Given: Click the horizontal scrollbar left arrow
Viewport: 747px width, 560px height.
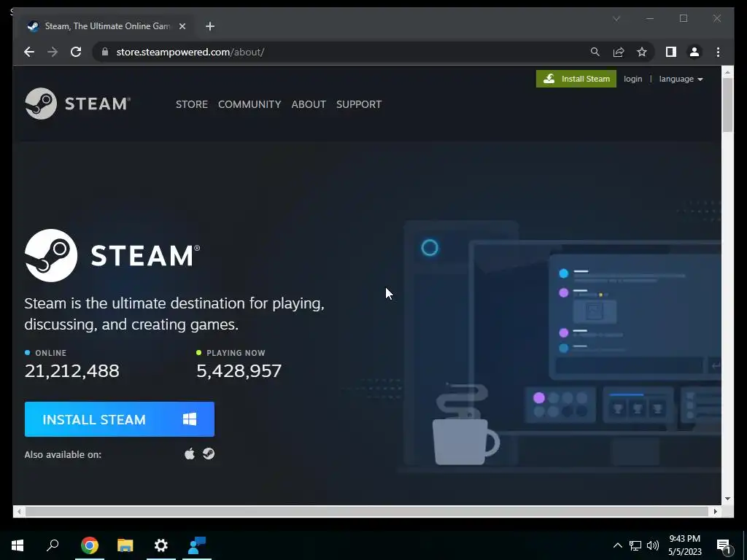Looking at the screenshot, I should tap(19, 511).
